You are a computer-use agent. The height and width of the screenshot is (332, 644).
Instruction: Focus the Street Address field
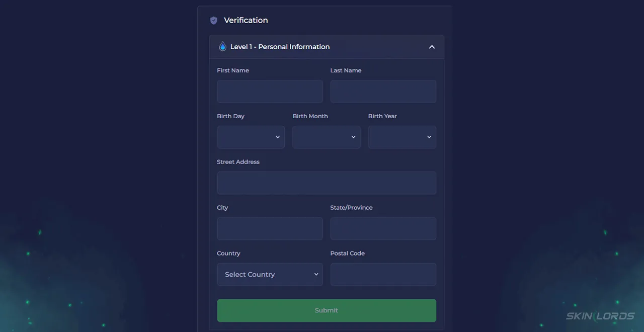[x=327, y=183]
